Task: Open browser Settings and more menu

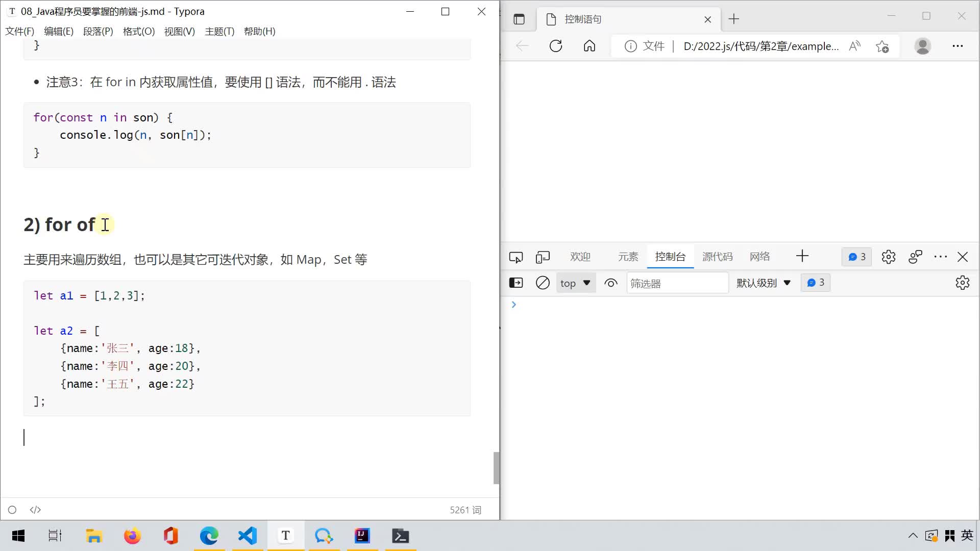Action: point(958,46)
